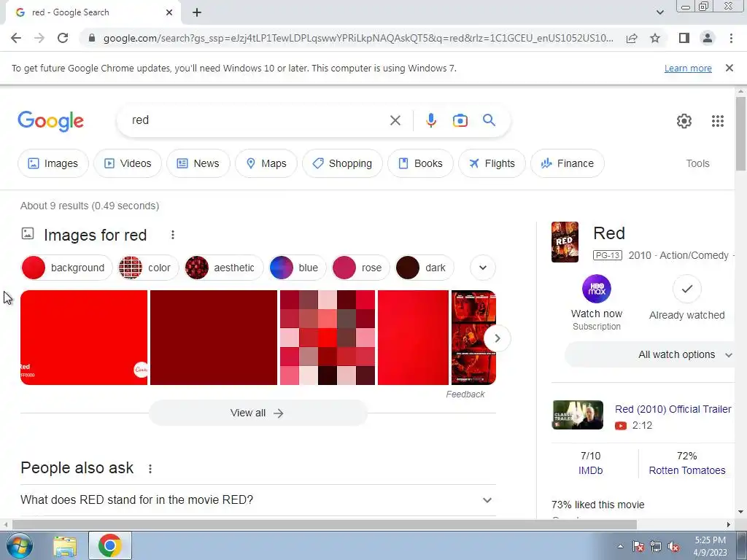Open the Chrome side panel icon
Image resolution: width=747 pixels, height=560 pixels.
(684, 38)
